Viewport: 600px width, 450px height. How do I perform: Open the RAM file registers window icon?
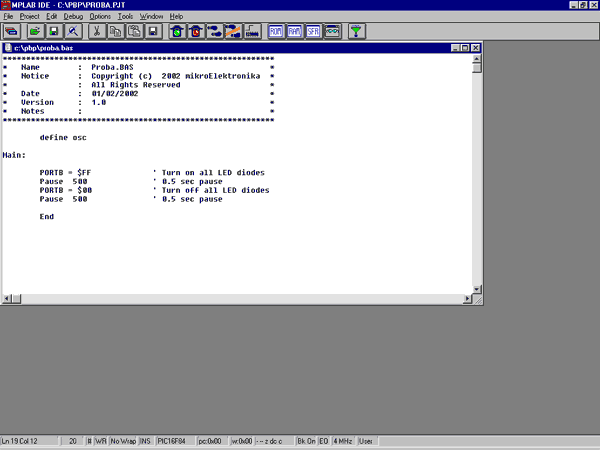tap(294, 31)
